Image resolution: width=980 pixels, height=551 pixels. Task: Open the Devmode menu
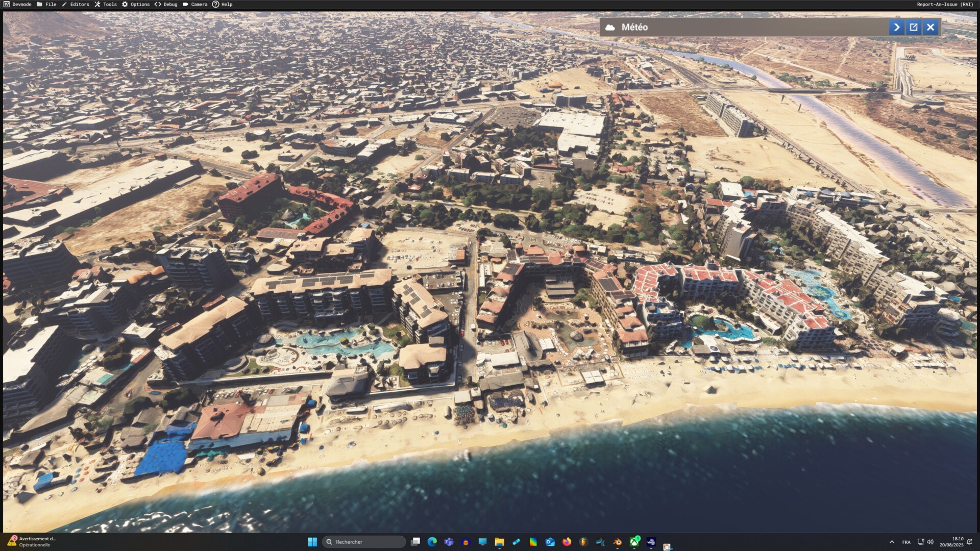18,4
